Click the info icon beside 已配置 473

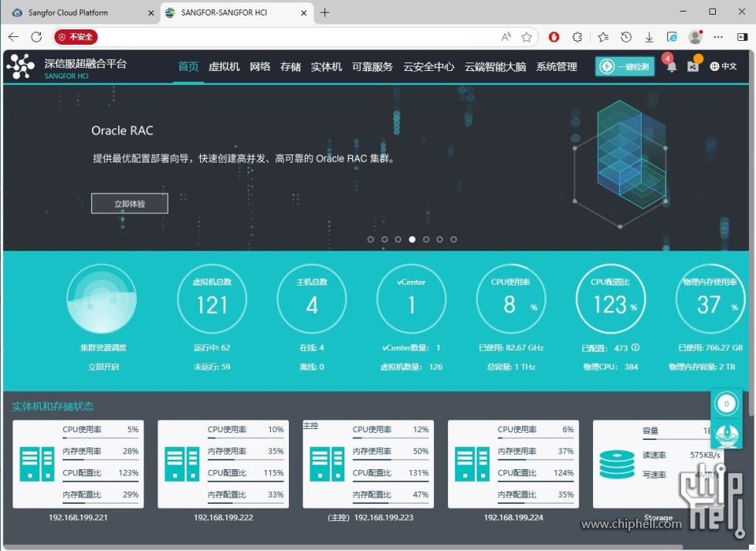point(636,347)
